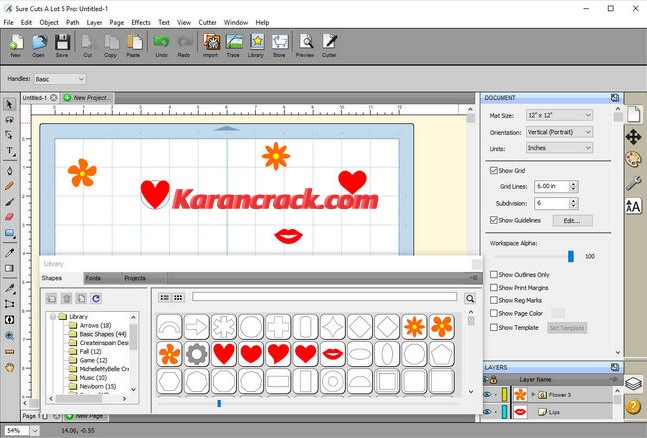
Task: Open the Layers panel stack icon
Action: 633,384
